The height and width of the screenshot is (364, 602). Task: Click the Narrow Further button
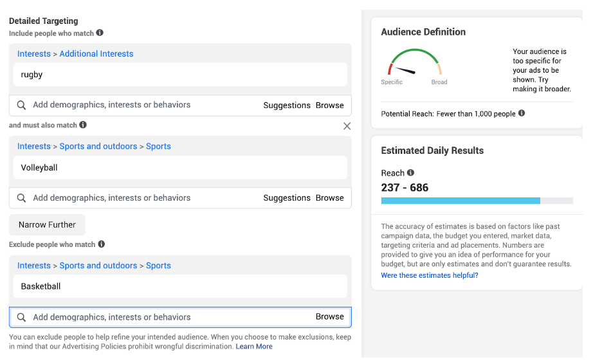click(x=47, y=224)
